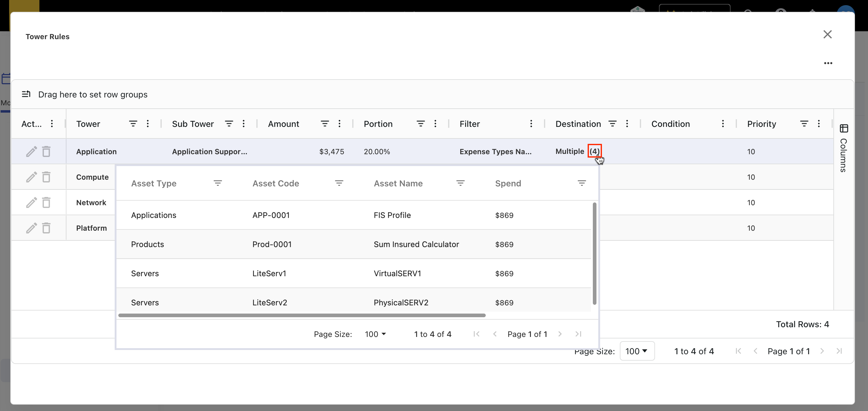Expand popup Page Size 100 dropdown
Screen dimensions: 868x411
click(375, 334)
